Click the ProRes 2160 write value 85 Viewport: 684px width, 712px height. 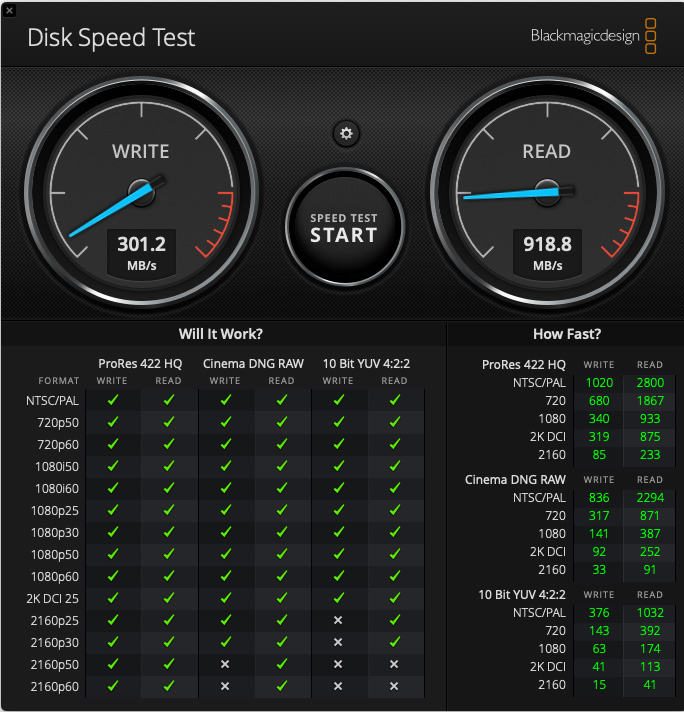[599, 455]
